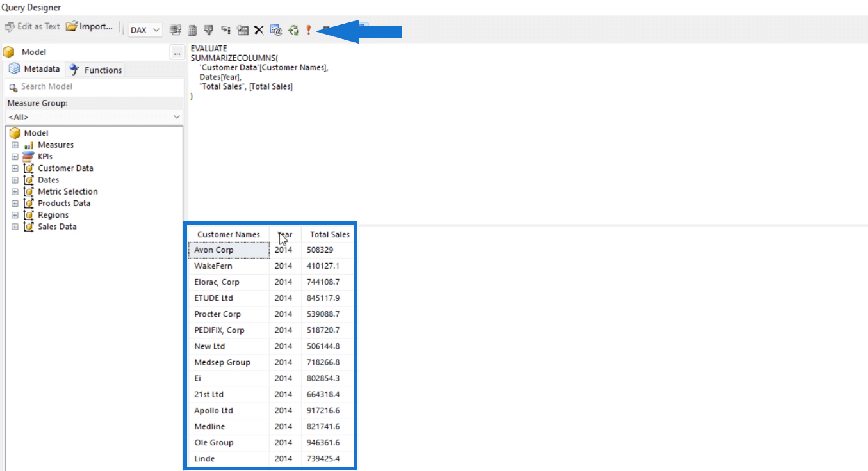Select the ETUDE Ltd cell
The width and height of the screenshot is (868, 471).
229,298
